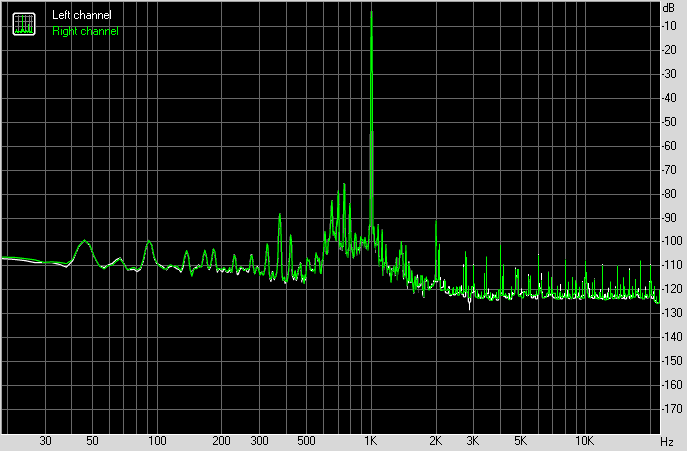Click the -50 dB scale label

click(670, 122)
